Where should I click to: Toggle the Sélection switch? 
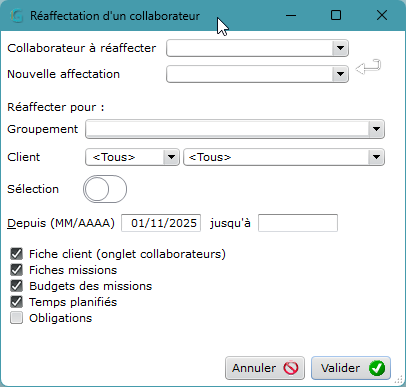coord(105,189)
